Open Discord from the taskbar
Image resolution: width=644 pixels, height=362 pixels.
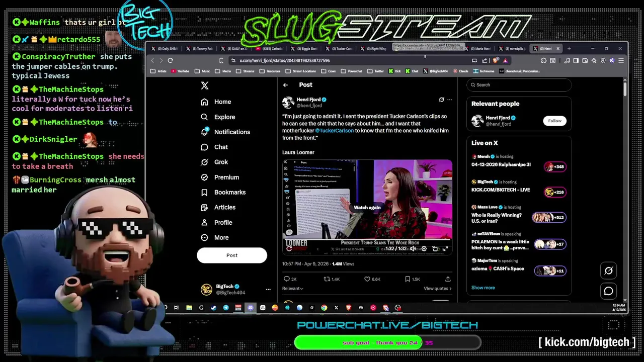(x=251, y=308)
